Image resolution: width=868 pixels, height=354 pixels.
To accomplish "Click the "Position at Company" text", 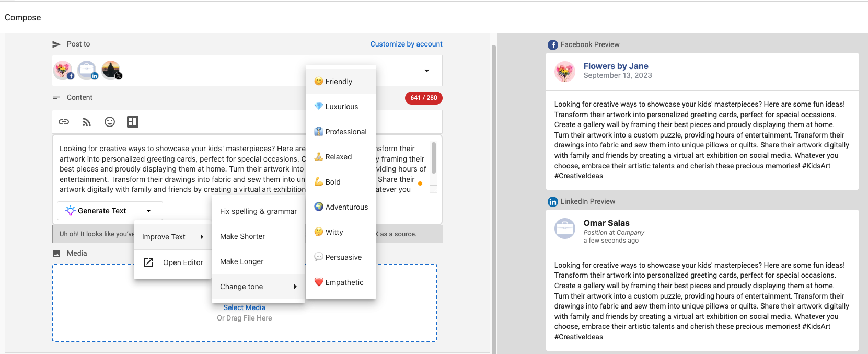I will (x=614, y=233).
